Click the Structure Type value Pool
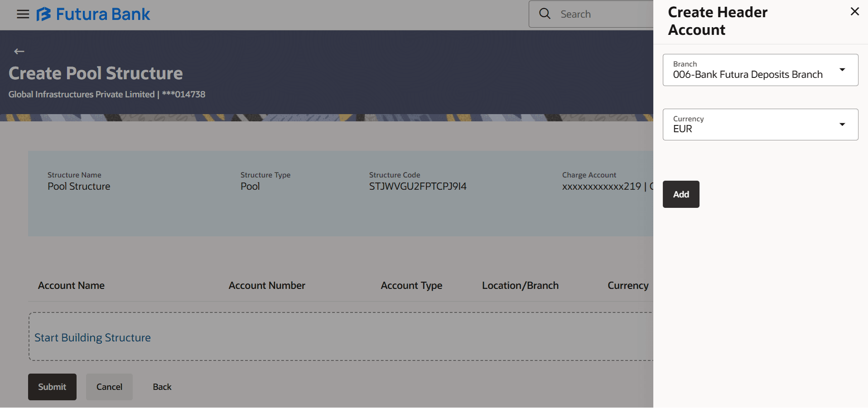This screenshot has width=868, height=408. click(250, 186)
